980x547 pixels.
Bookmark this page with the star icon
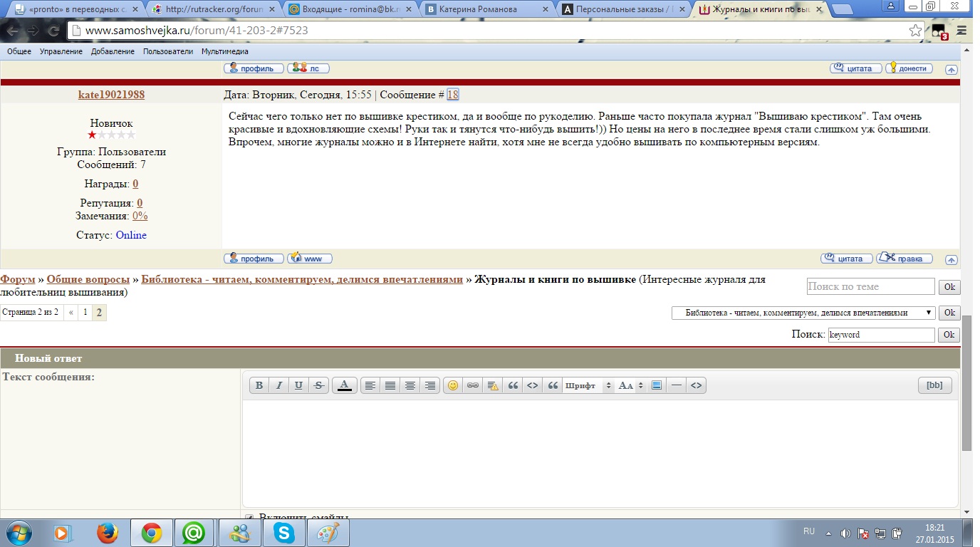coord(916,31)
